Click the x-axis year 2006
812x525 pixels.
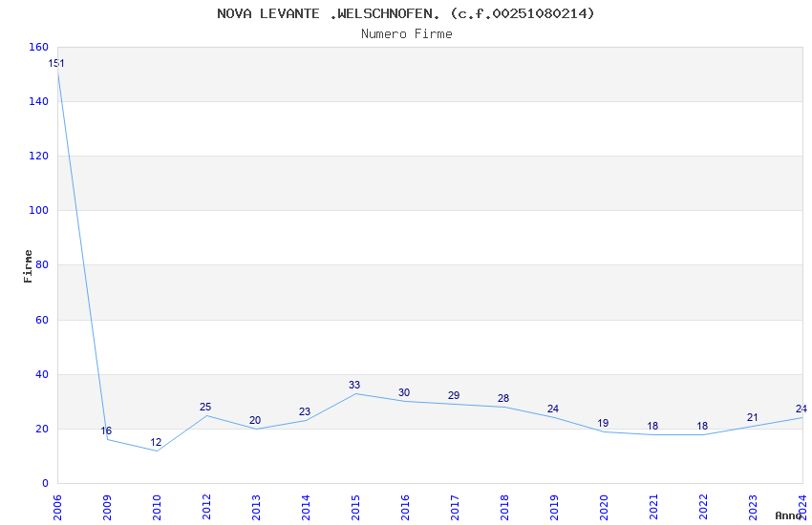[57, 508]
